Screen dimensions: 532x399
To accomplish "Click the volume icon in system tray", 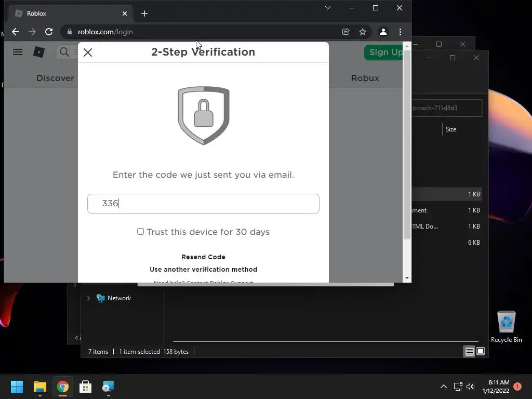I will [x=470, y=387].
